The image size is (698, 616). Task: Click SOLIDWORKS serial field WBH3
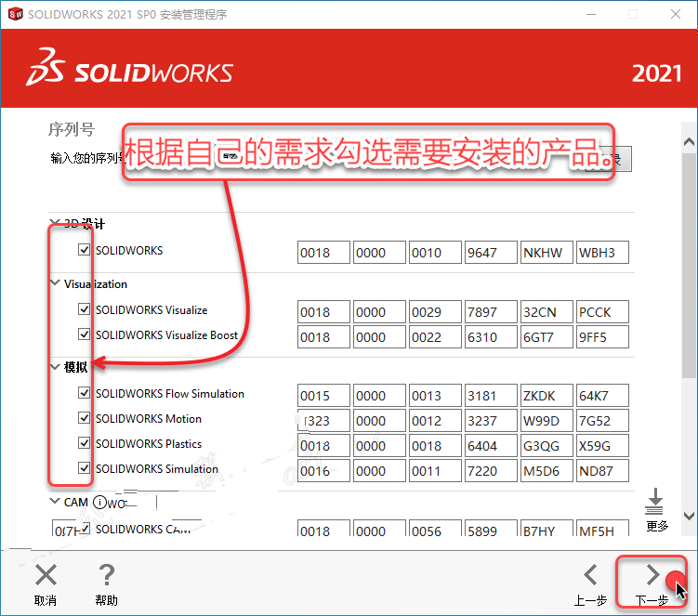602,253
